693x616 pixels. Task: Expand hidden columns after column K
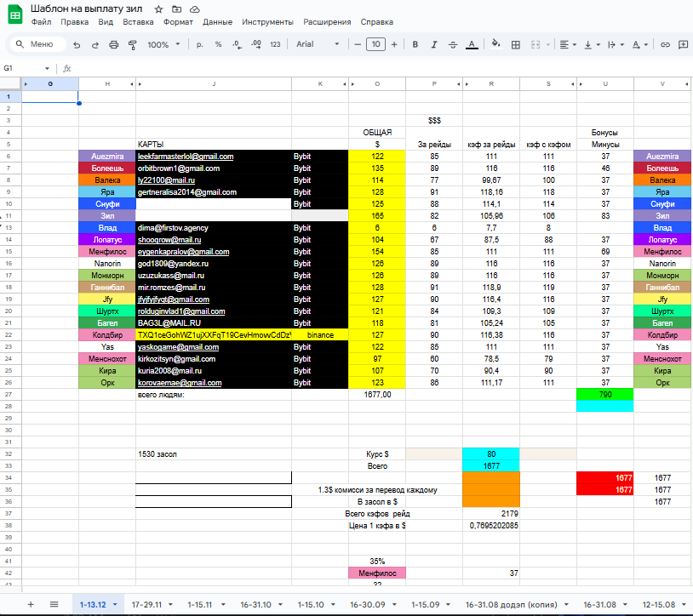(x=344, y=84)
